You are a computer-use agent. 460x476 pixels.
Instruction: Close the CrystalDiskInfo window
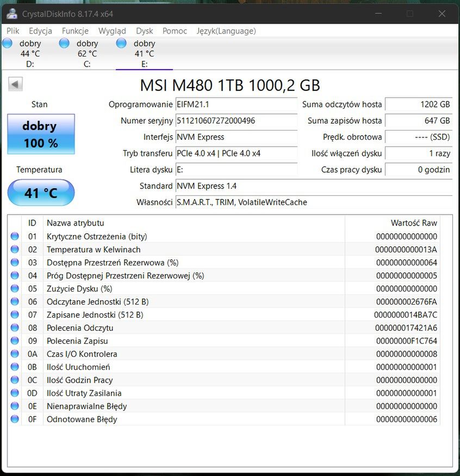tap(442, 14)
